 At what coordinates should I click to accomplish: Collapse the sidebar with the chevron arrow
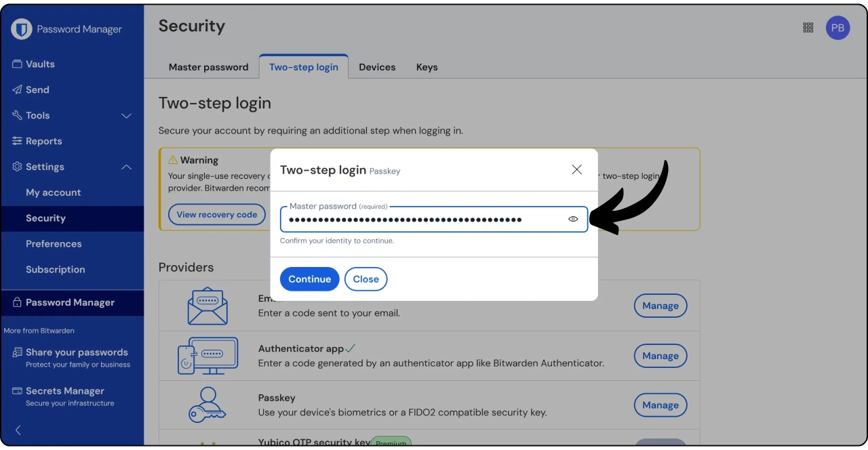(18, 430)
